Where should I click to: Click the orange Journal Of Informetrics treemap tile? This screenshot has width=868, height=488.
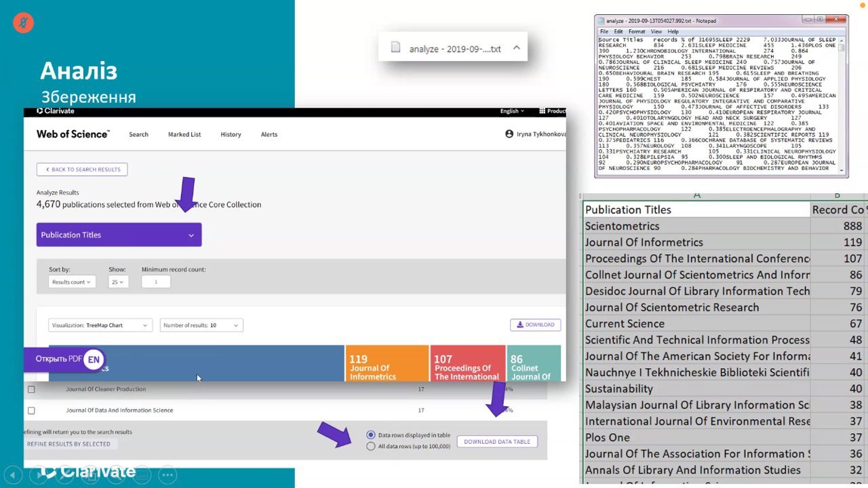387,363
